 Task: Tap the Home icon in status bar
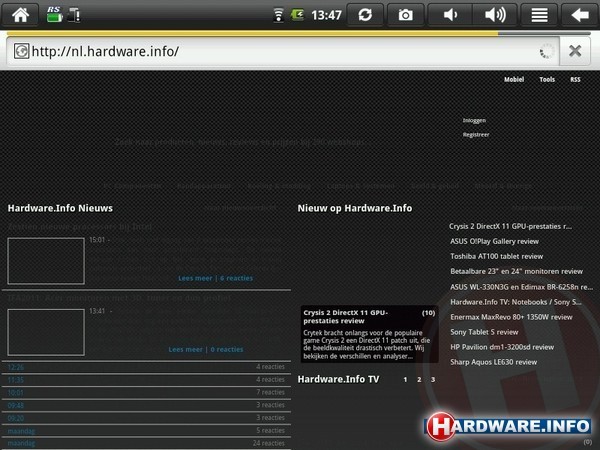20,15
